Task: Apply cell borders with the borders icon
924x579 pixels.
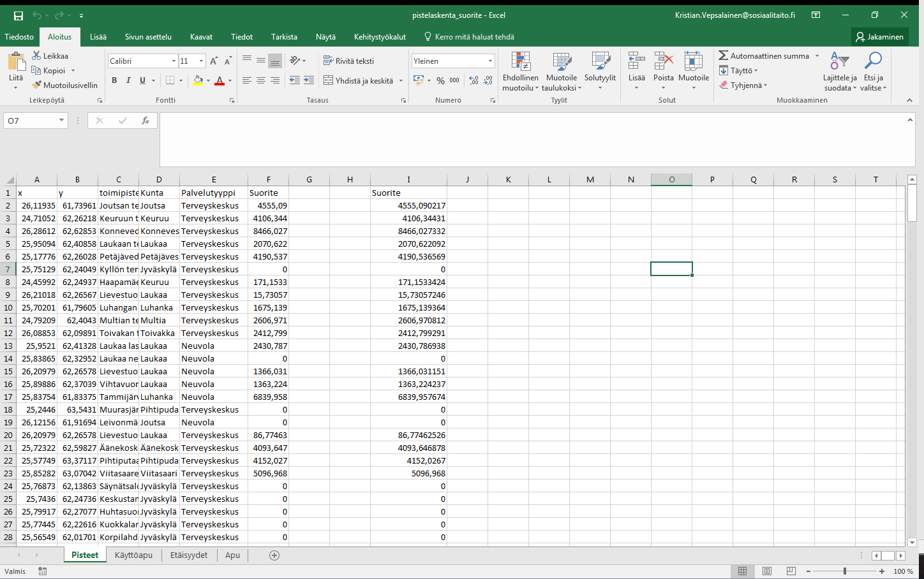Action: tap(170, 80)
